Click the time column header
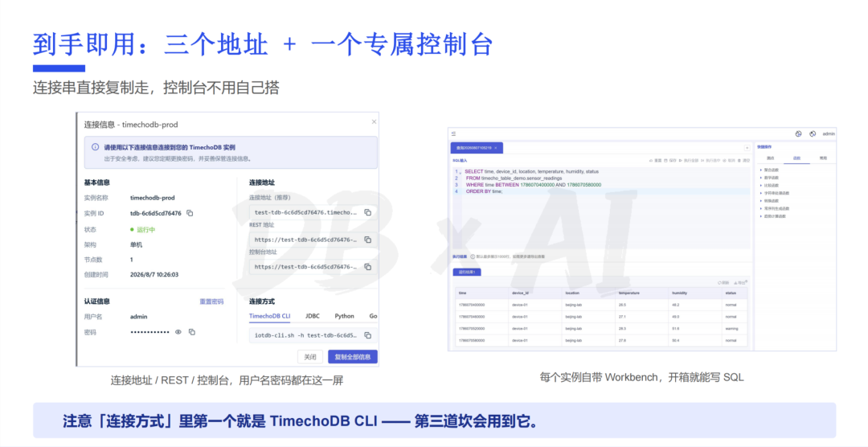Viewport: 868px width, 447px height. 481,293
